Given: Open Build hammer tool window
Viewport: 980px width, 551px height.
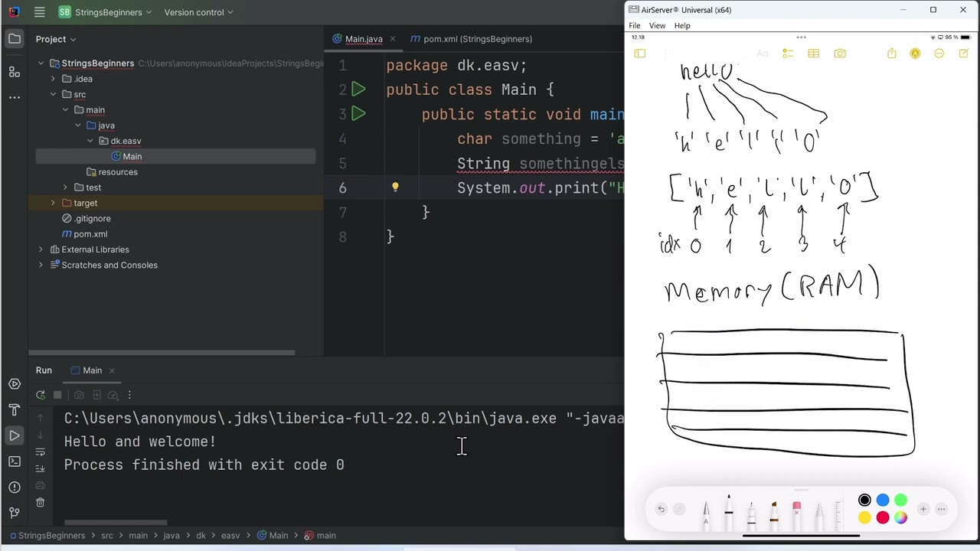Looking at the screenshot, I should [15, 410].
